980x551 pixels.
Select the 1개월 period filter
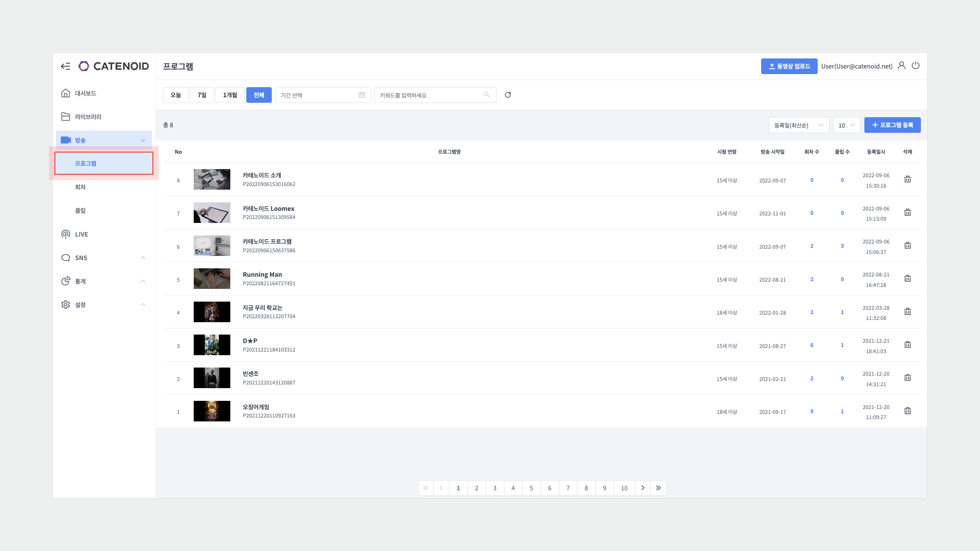230,95
